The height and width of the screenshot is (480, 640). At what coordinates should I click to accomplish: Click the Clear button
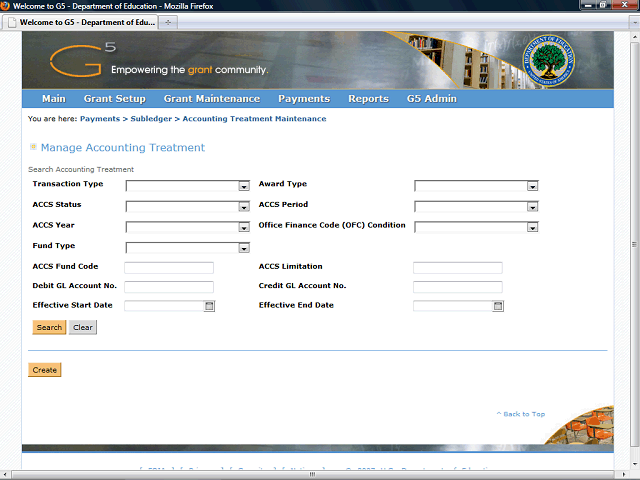[x=83, y=327]
